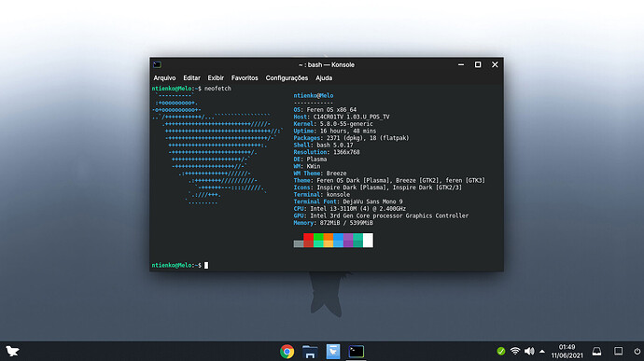This screenshot has width=644, height=361.
Task: Open the file manager from the taskbar
Action: pyautogui.click(x=310, y=352)
